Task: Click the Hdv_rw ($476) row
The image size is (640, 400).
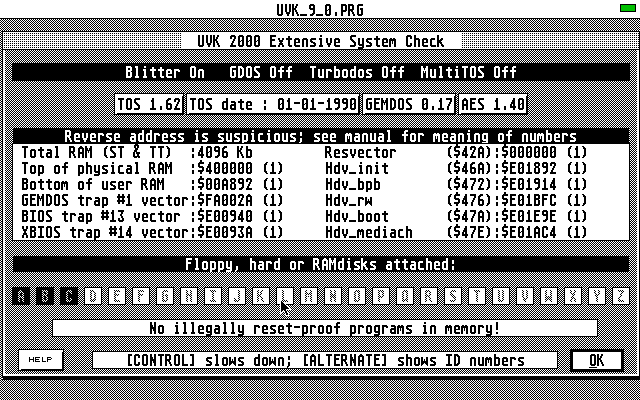Action: tap(456, 200)
